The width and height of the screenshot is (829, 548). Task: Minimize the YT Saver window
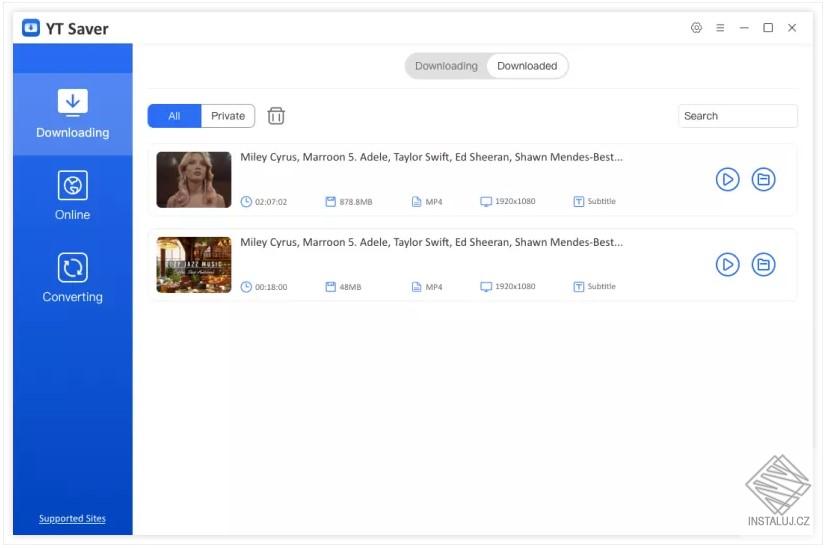tap(744, 27)
